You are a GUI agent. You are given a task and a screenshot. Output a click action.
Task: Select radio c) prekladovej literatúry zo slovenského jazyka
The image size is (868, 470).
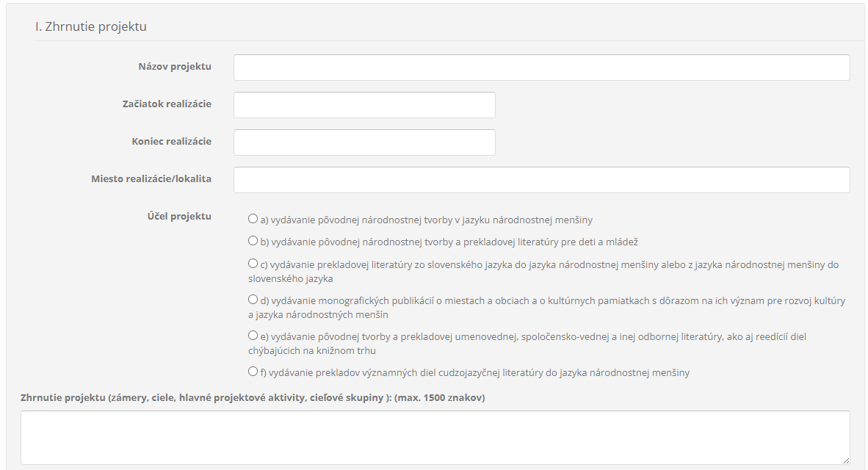pos(253,263)
